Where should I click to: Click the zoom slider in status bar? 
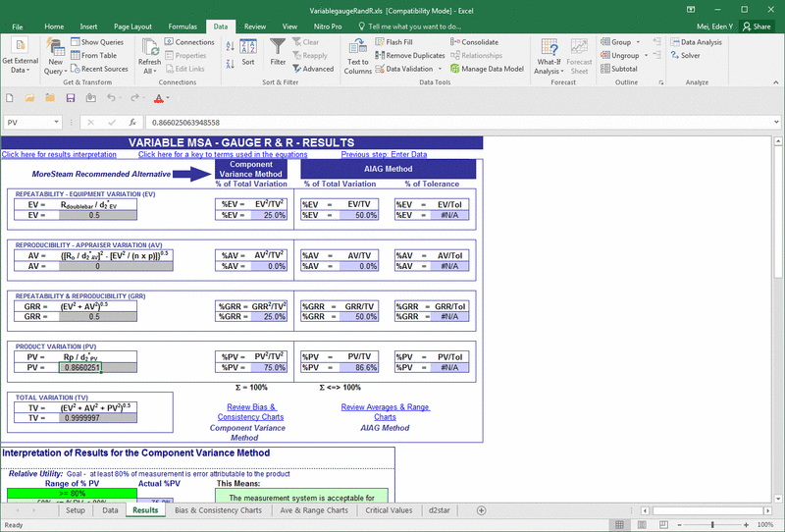(x=712, y=525)
